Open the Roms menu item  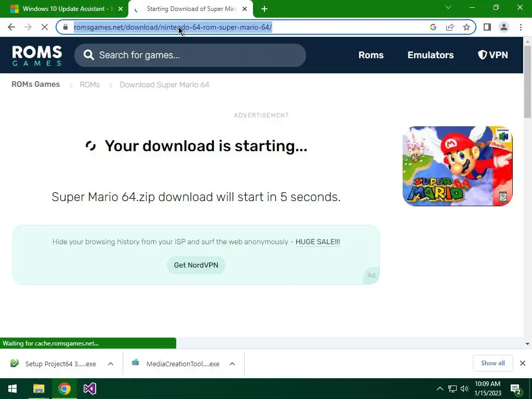coord(371,55)
